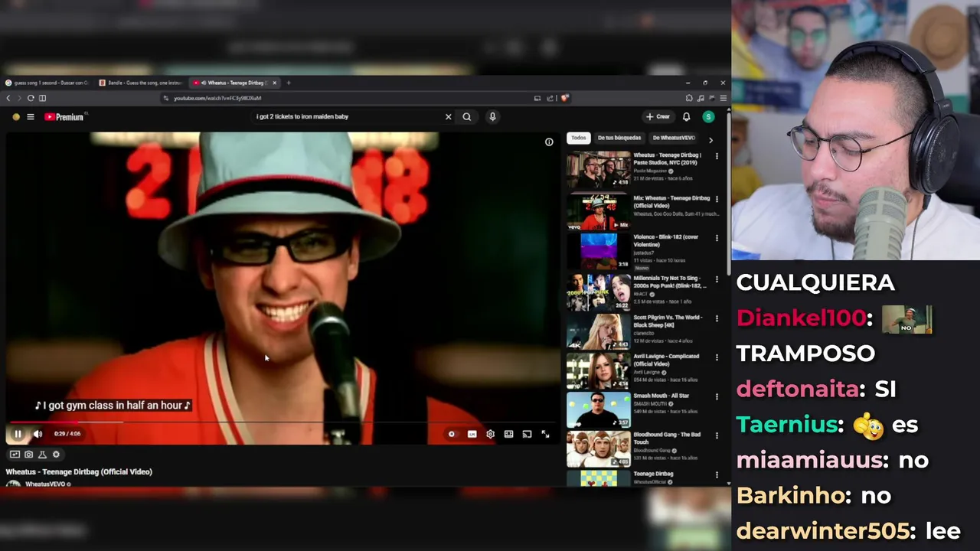980x551 pixels.
Task: Select the De WheatusVEVO chip
Action: (674, 139)
